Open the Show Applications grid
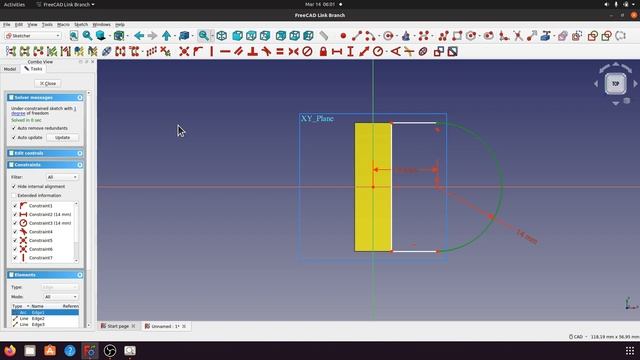Screen dimensions: 640x360 coord(629,351)
